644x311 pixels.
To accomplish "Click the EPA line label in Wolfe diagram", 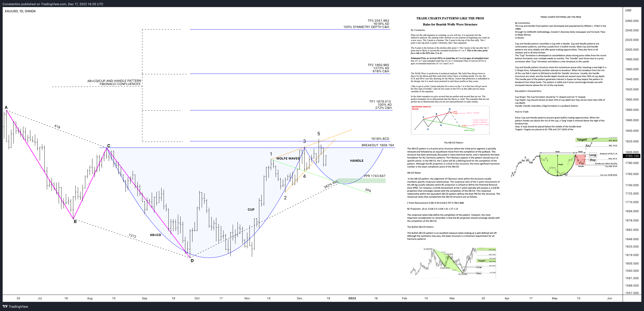I will point(469,130).
